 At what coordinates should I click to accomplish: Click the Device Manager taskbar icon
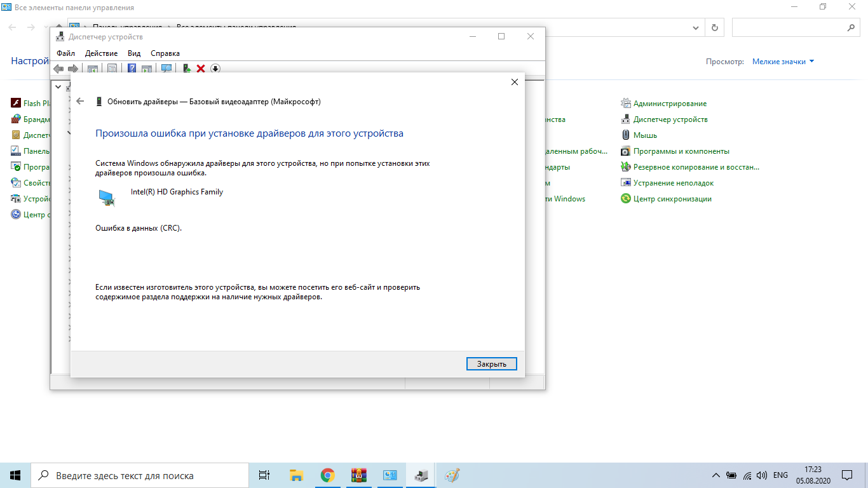(x=421, y=475)
